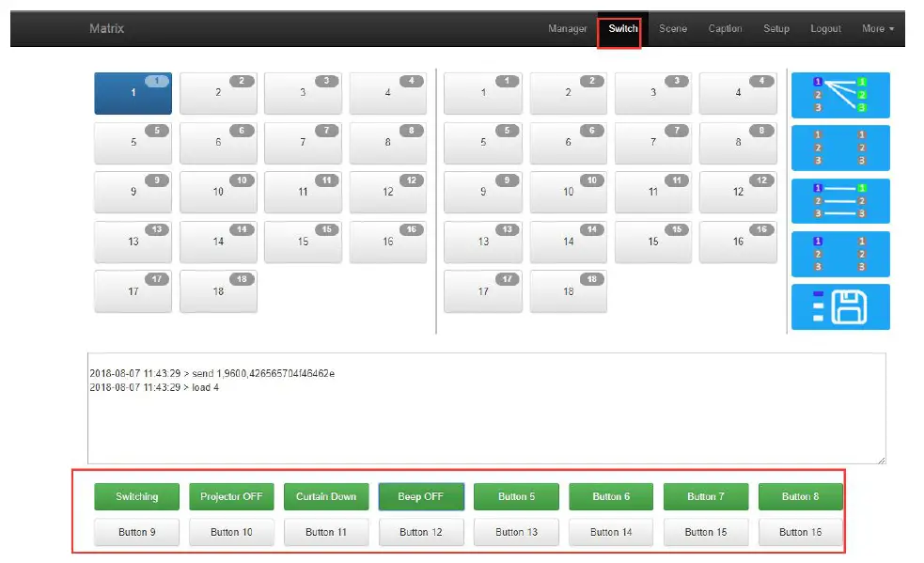
Task: Click the disconnect-all channels icon
Action: 840,148
